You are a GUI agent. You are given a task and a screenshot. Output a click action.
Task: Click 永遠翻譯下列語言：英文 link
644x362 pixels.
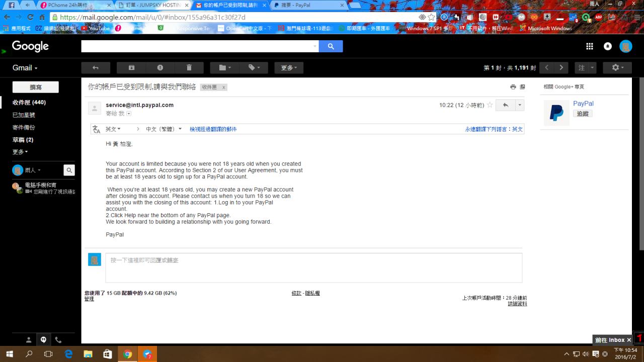pos(494,129)
